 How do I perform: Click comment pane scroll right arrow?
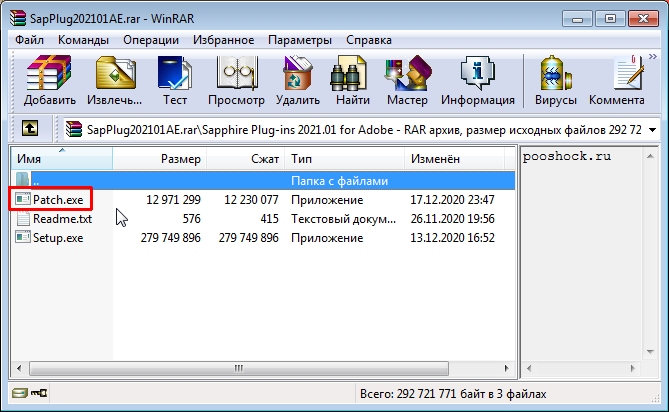click(632, 368)
